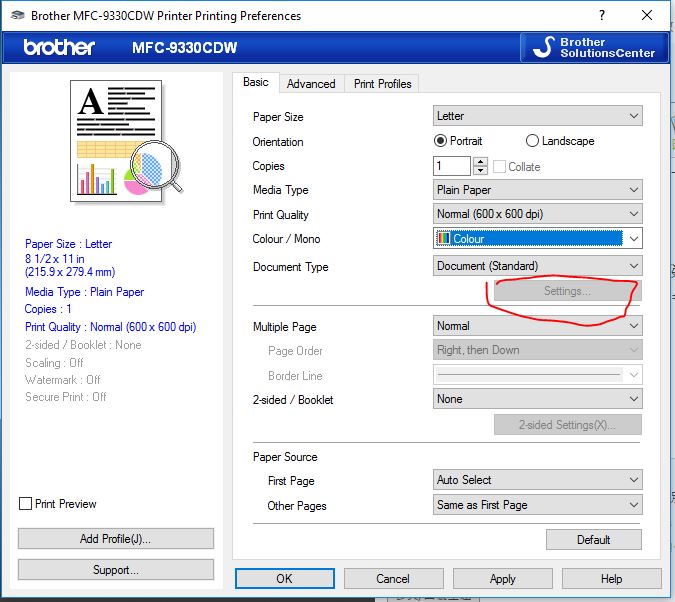Switch to the Print Profiles tab
The image size is (675, 602).
(382, 84)
